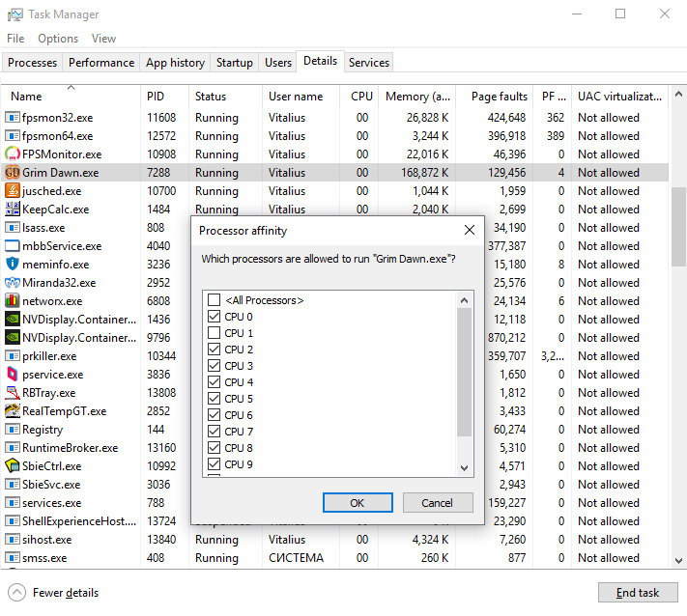Click the ShellExperienceHost process icon
Screen dimensions: 687x616
coord(13,521)
